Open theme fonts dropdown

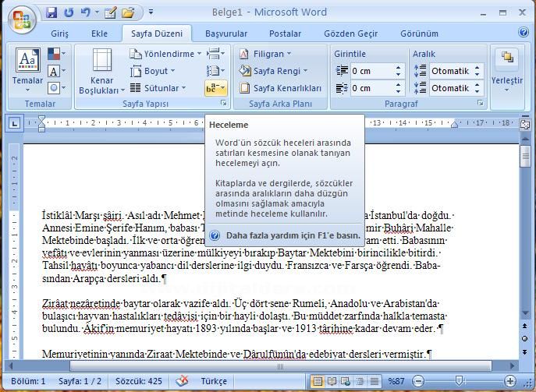pyautogui.click(x=56, y=71)
